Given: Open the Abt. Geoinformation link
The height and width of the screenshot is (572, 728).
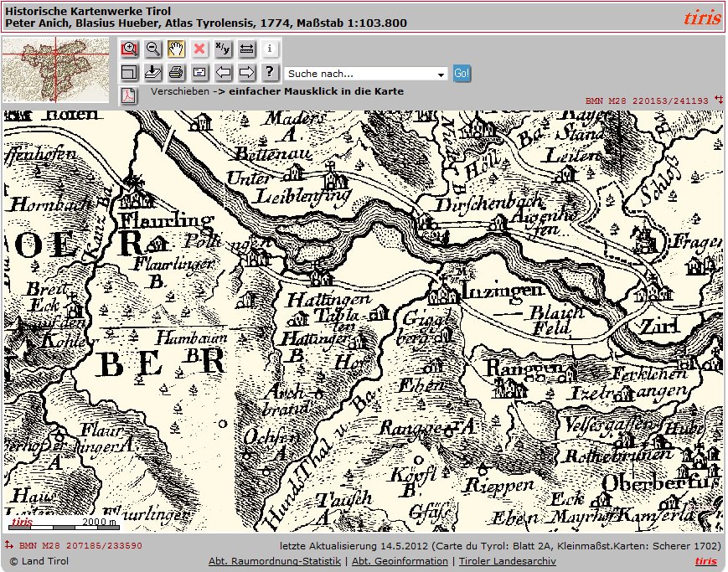Looking at the screenshot, I should point(400,561).
